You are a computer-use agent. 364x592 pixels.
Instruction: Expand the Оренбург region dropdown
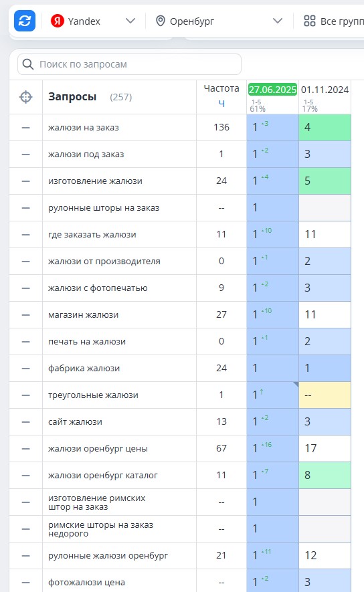(x=219, y=21)
